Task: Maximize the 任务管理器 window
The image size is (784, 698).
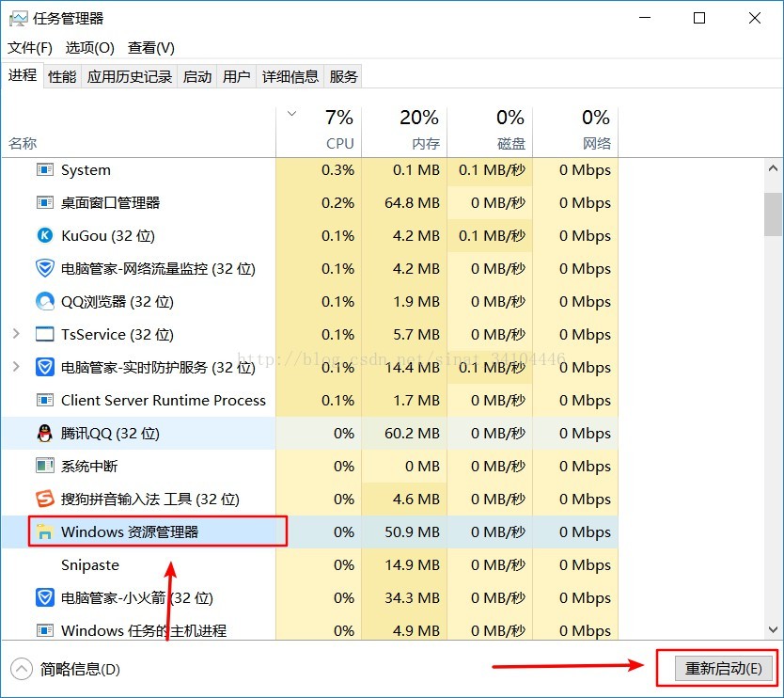Action: tap(699, 18)
